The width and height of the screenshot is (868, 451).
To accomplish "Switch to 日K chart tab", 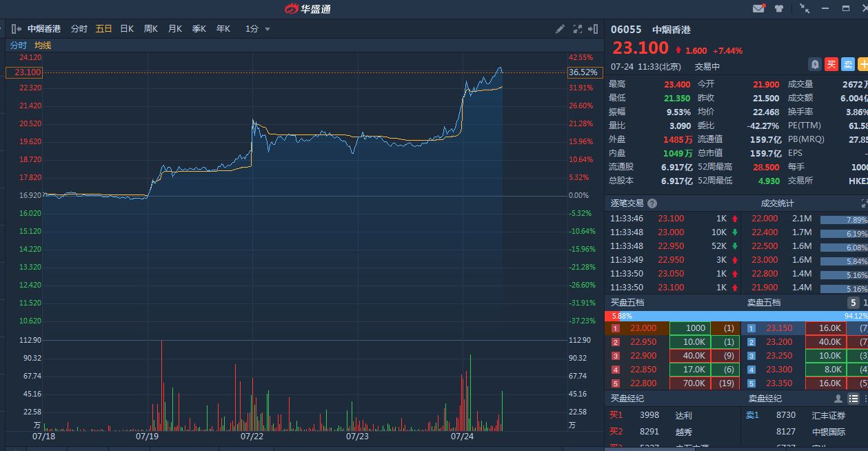I will [127, 29].
